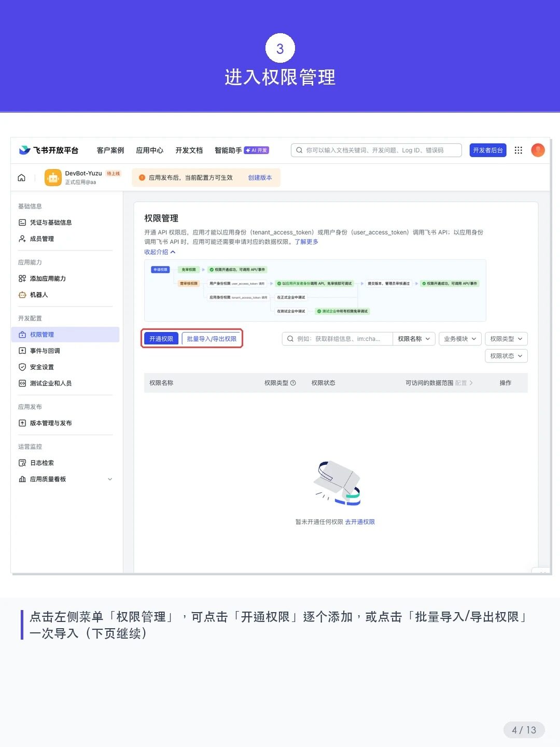Click the help icon beside 权限类型 column
The image size is (560, 747).
coord(293,383)
